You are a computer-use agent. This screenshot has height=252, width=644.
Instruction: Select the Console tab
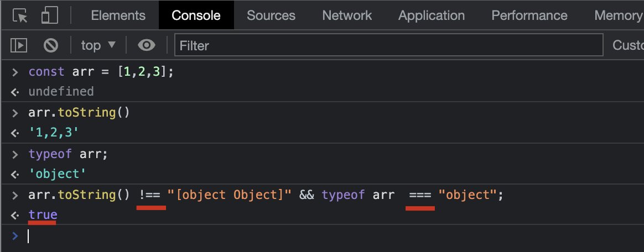[x=196, y=15]
